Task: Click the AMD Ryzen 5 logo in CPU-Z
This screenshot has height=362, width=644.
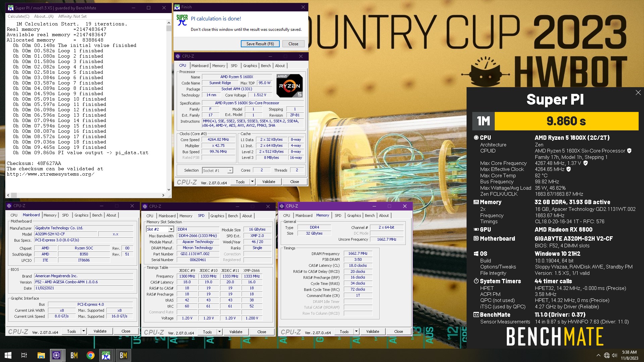Action: click(x=289, y=86)
